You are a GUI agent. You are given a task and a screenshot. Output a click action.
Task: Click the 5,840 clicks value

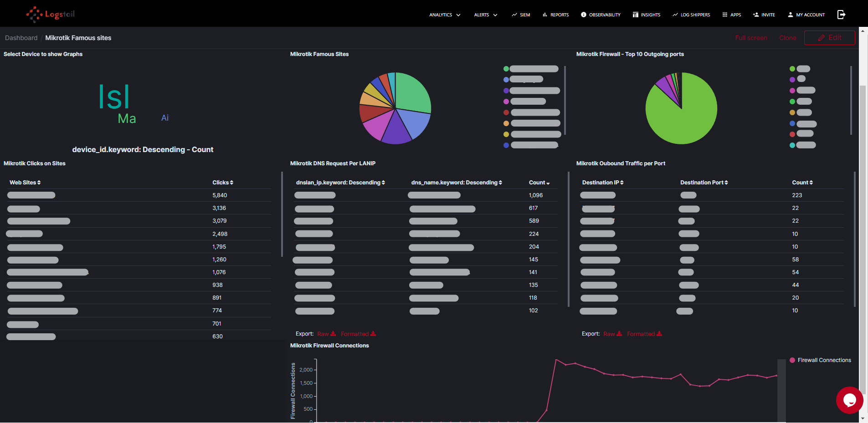220,195
